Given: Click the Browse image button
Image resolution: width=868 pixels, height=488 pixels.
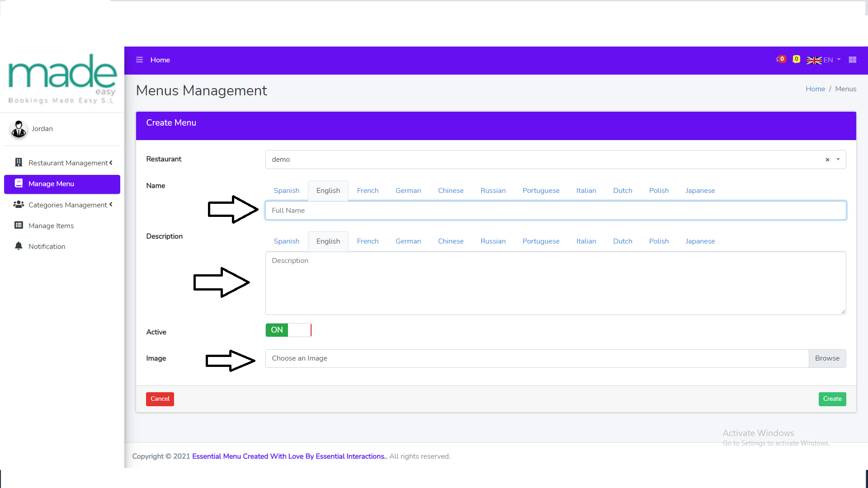Looking at the screenshot, I should 827,358.
